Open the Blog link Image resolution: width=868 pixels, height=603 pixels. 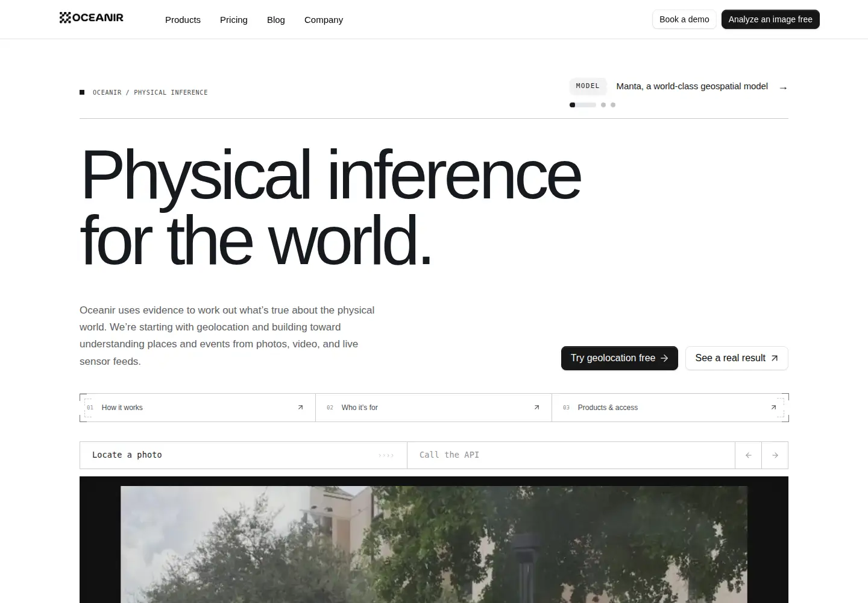276,20
